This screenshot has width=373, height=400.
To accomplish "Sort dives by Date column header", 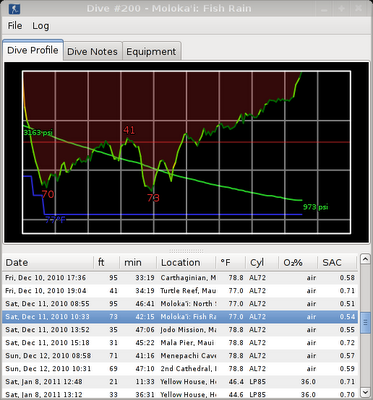I will coord(48,263).
